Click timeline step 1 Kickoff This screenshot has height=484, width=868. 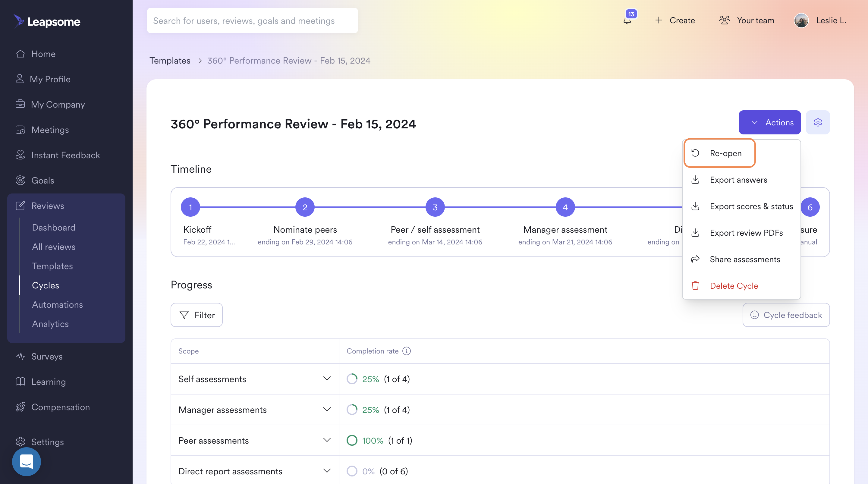[x=190, y=207]
